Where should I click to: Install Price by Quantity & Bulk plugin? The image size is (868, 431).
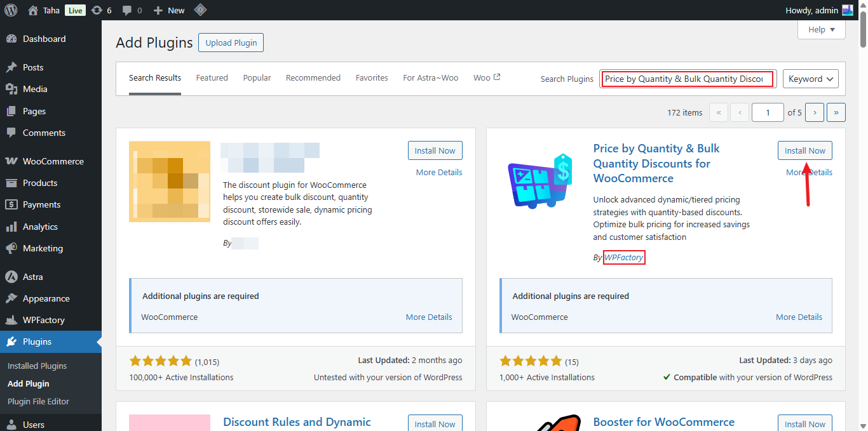click(805, 150)
